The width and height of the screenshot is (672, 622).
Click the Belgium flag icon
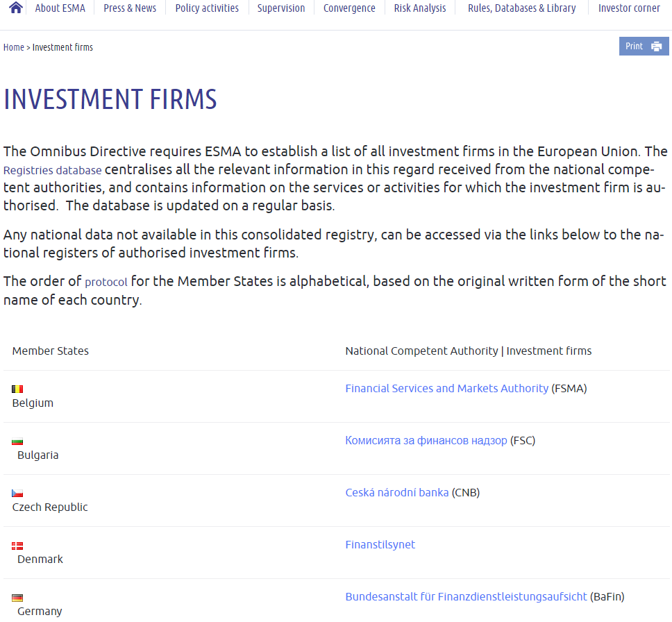click(17, 389)
